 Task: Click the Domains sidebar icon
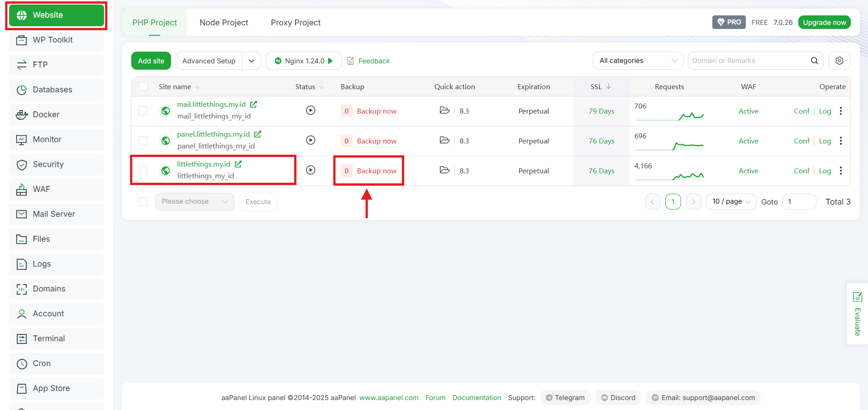click(x=22, y=289)
